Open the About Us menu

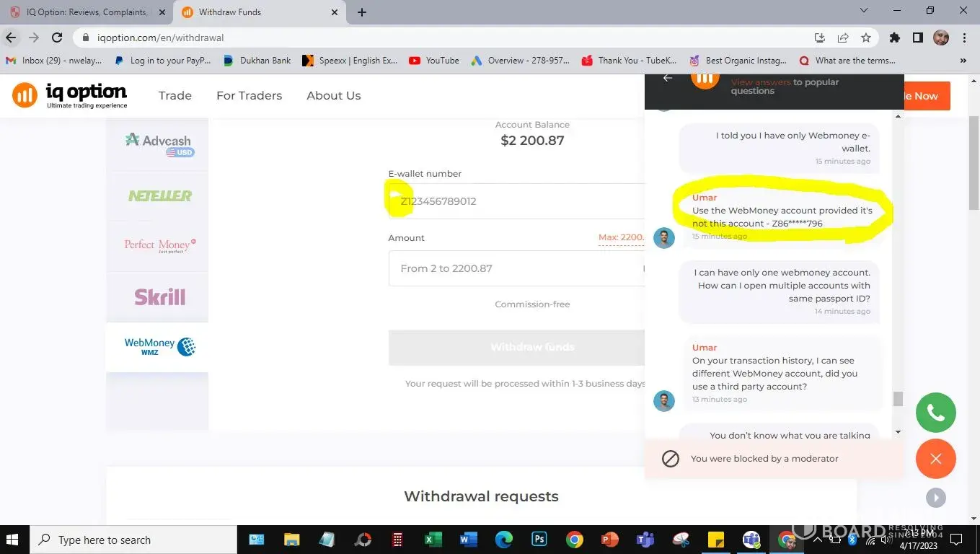[334, 95]
